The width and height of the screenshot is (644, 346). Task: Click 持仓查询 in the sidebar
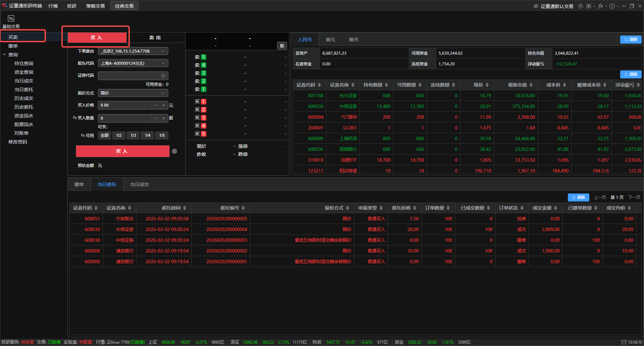click(24, 63)
